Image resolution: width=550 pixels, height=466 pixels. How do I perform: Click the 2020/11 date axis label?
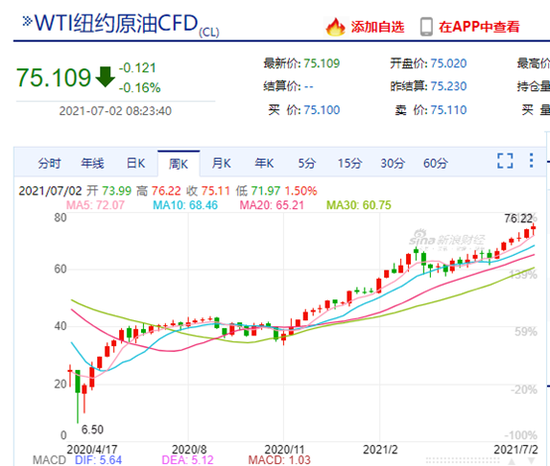pos(283,449)
